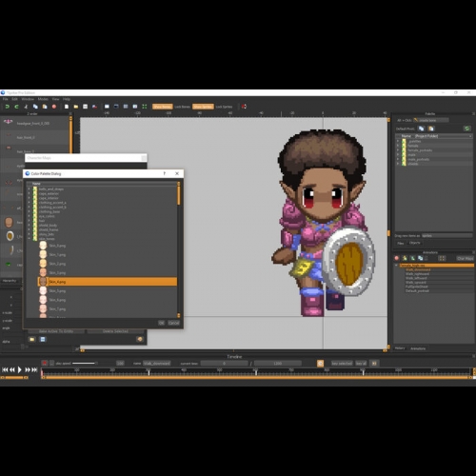The width and height of the screenshot is (476, 476).
Task: Click the red delete circle in main toolbar
Action: 54,107
